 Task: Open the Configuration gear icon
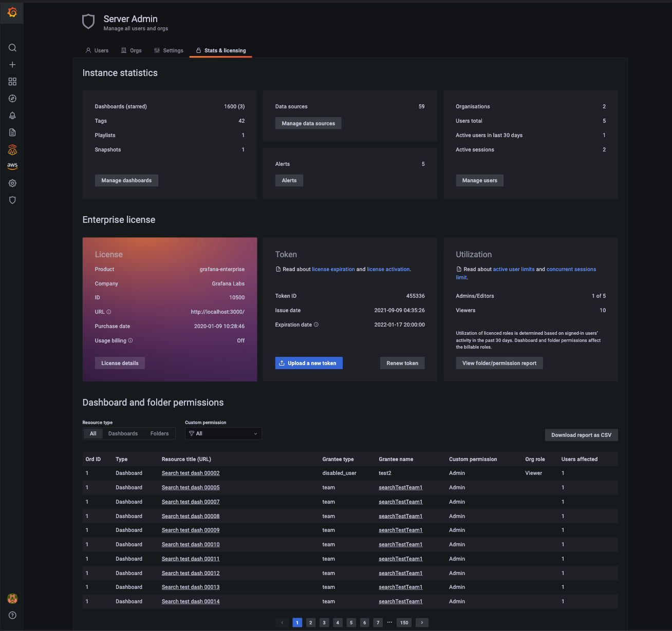click(x=12, y=183)
